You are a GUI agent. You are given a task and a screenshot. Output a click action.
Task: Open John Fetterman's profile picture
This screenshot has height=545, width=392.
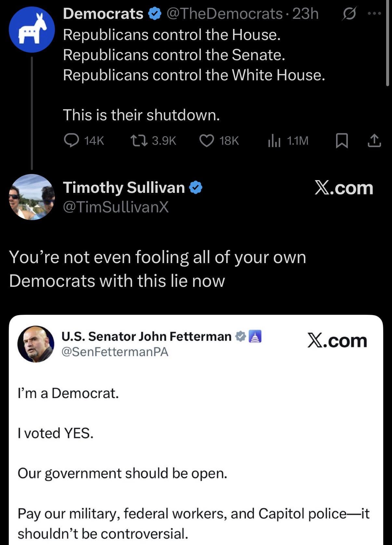(36, 344)
